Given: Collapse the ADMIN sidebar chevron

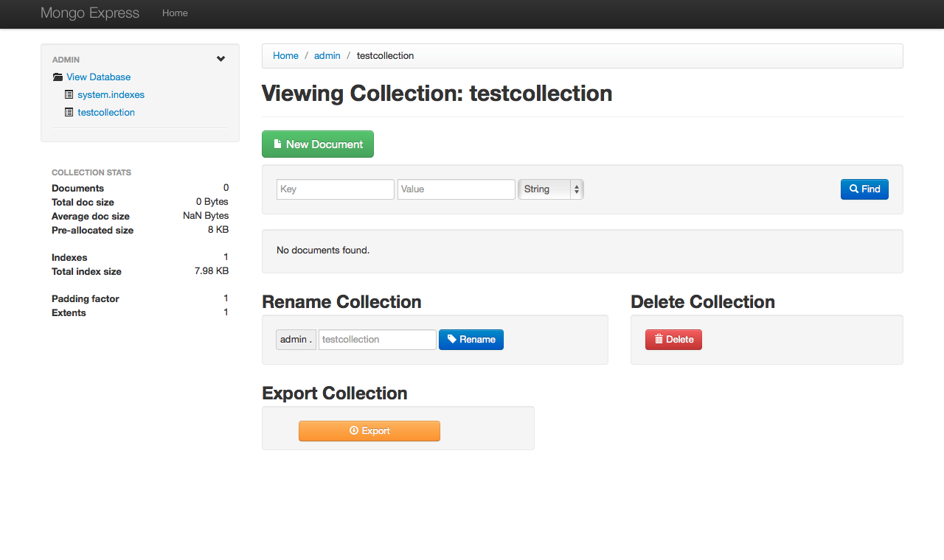Looking at the screenshot, I should 221,60.
